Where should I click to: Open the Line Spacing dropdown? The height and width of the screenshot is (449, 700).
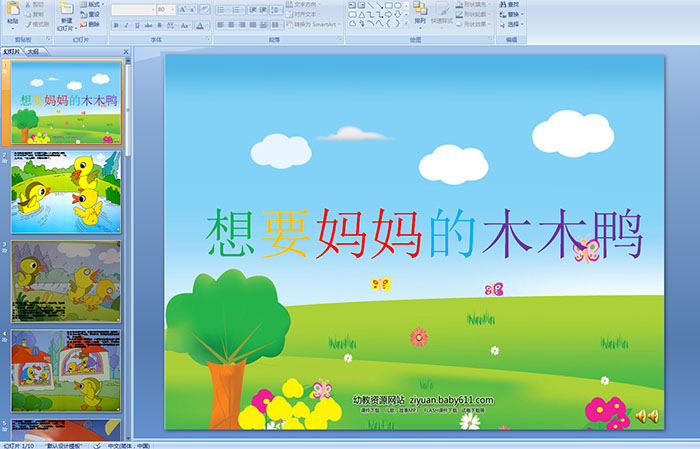coord(276,10)
